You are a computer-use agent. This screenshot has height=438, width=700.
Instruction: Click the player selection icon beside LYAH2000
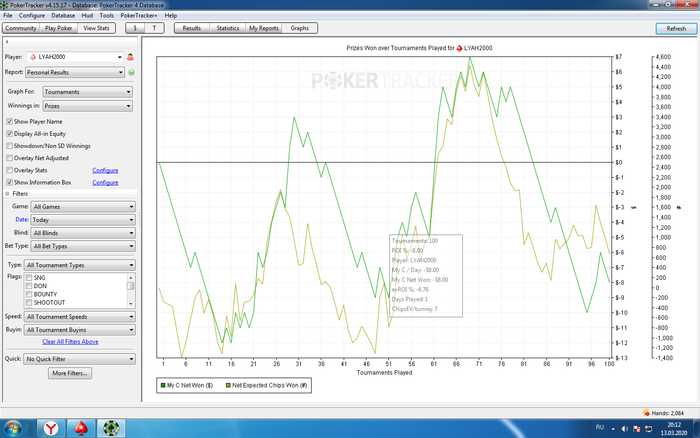tap(130, 58)
